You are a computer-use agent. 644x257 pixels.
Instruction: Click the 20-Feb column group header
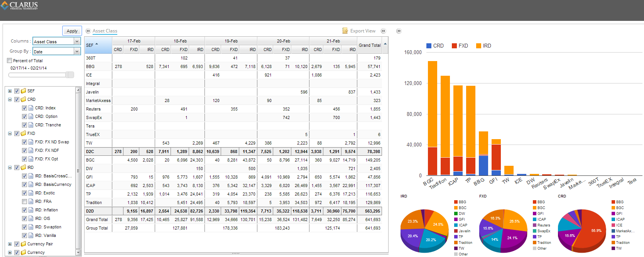tap(283, 41)
